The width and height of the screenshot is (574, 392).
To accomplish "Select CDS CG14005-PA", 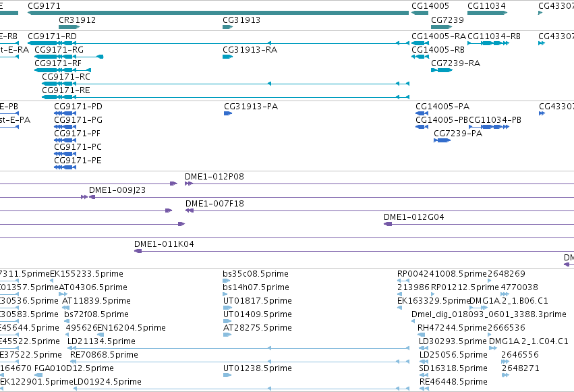I will click(422, 113).
